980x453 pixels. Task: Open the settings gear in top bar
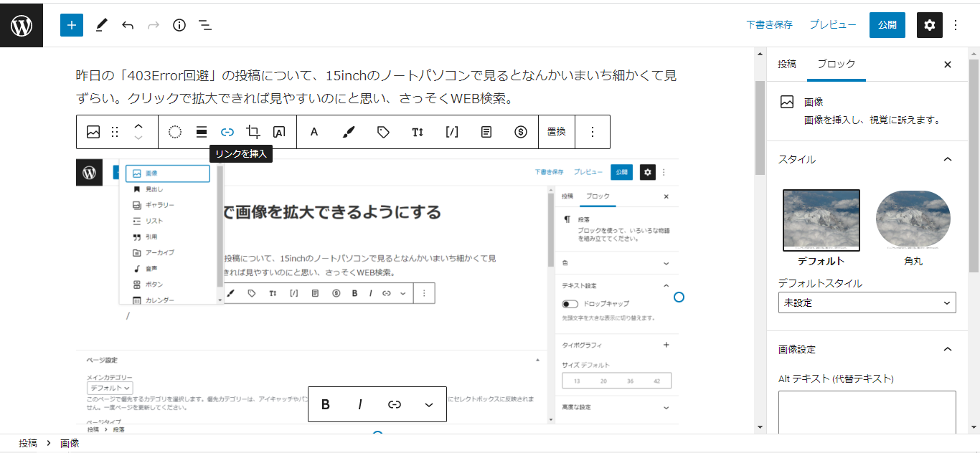[x=929, y=25]
